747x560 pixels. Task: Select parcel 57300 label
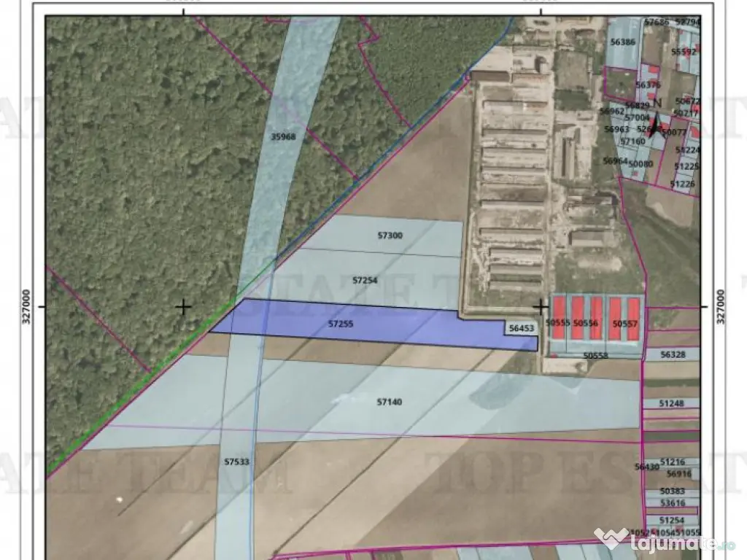(x=390, y=236)
